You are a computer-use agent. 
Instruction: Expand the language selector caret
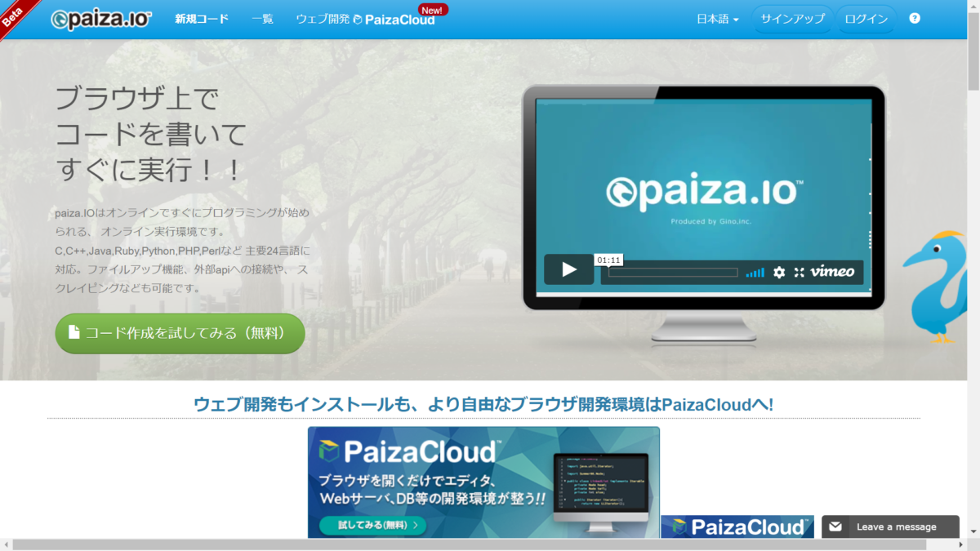736,20
